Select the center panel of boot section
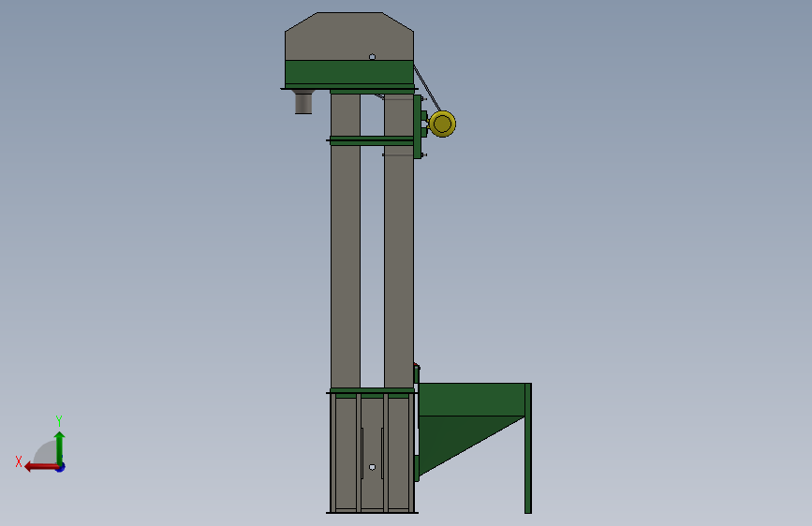 coord(372,453)
